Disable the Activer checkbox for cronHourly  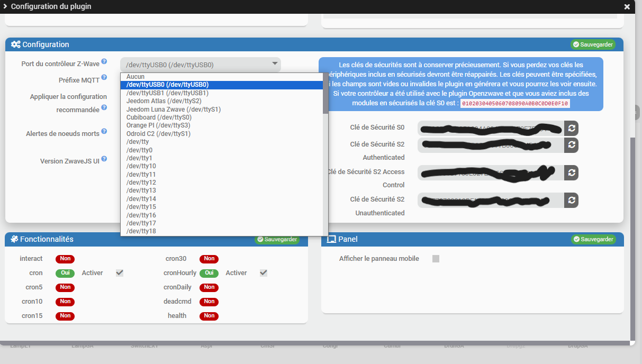tap(263, 272)
